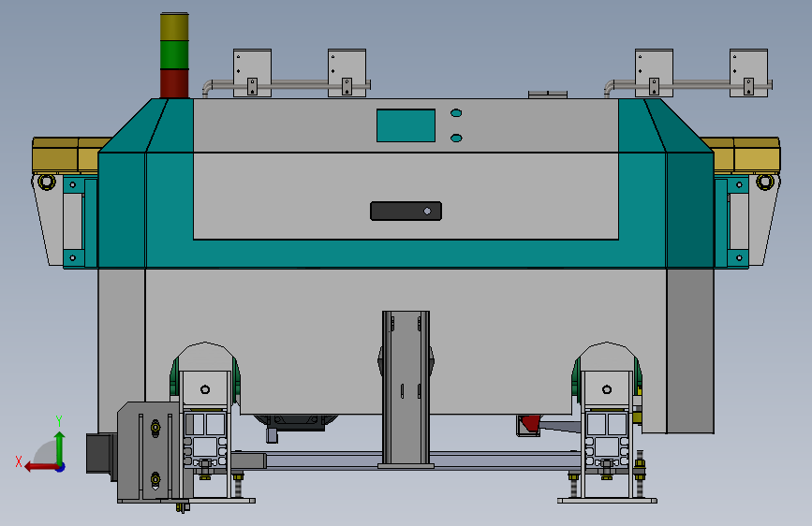Select the right conveyor roller end
812x526 pixels.
[x=765, y=182]
